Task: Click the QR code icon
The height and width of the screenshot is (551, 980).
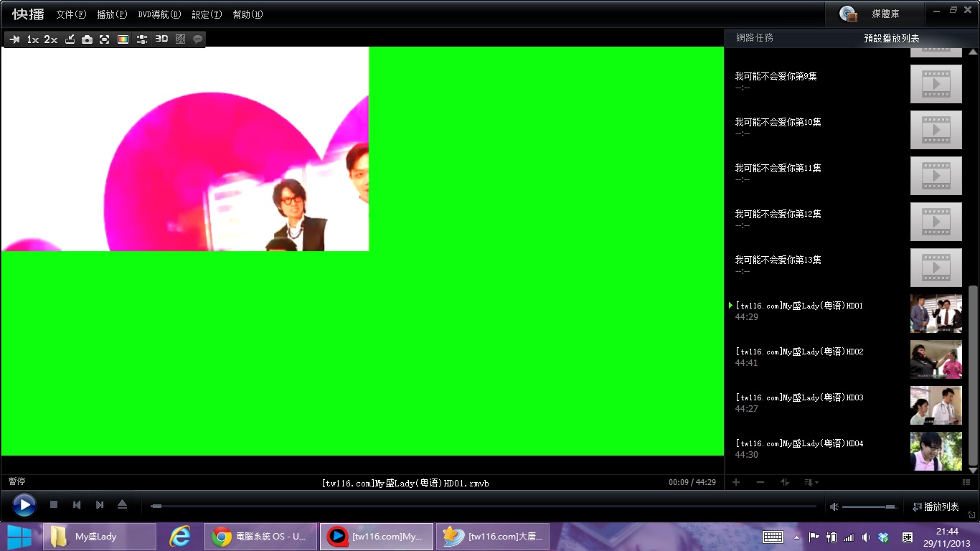Action: point(180,39)
